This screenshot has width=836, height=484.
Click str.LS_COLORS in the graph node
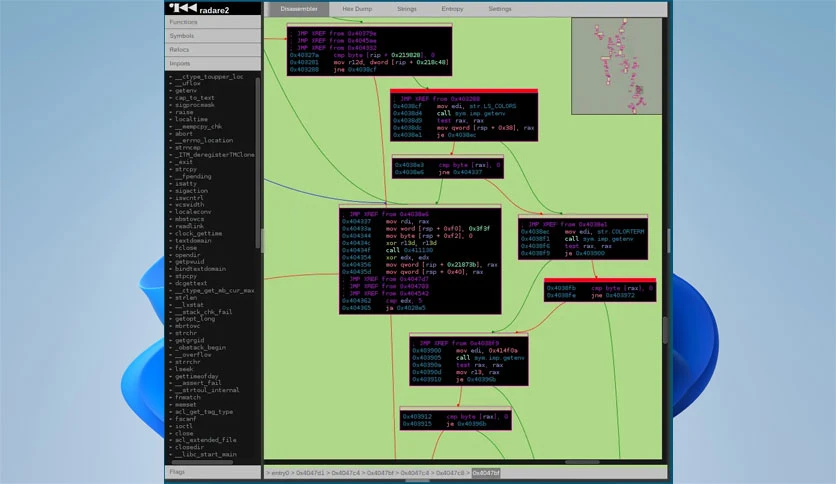click(493, 106)
